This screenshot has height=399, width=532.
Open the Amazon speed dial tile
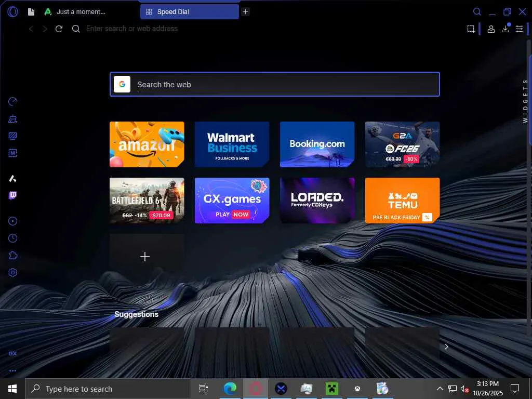coord(147,144)
